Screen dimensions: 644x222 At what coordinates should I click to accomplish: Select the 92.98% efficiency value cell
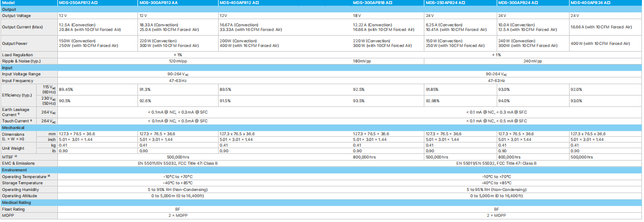pyautogui.click(x=435, y=101)
